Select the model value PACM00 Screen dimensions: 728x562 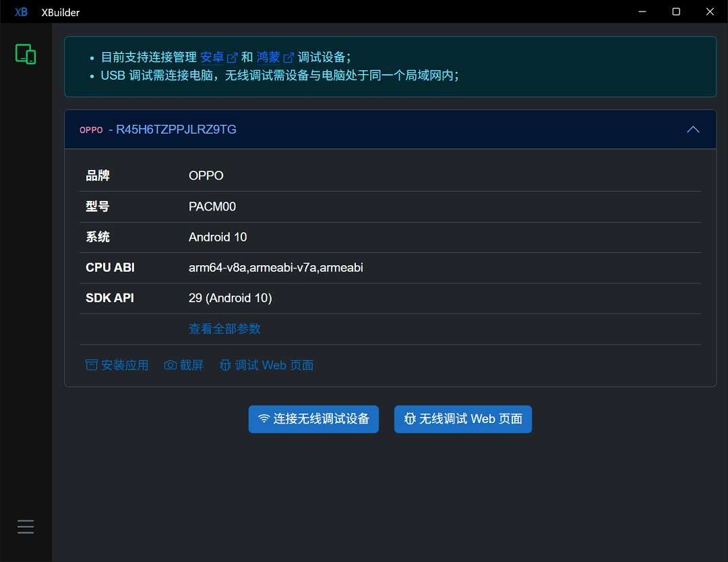(212, 206)
